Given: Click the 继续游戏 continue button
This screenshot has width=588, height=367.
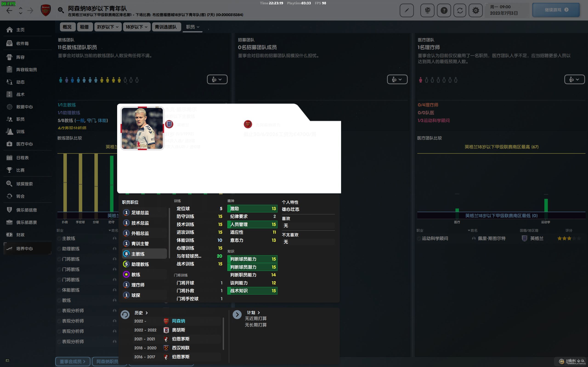Looking at the screenshot, I should click(x=556, y=10).
